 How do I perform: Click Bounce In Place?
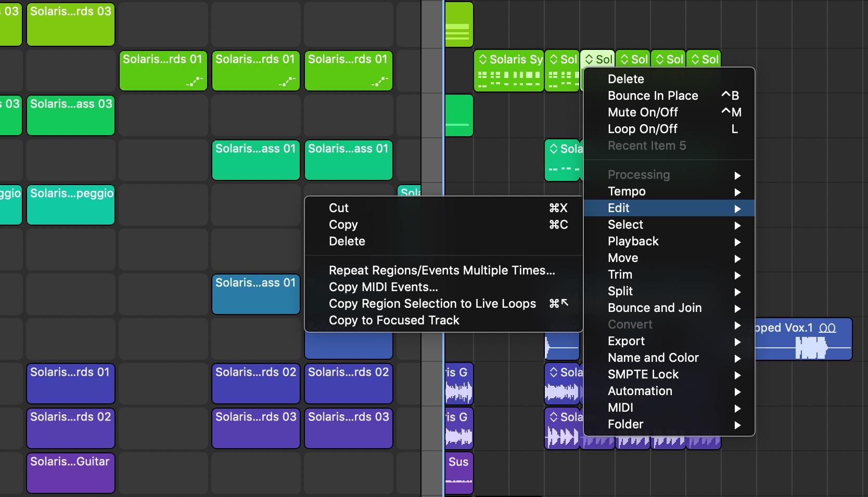(653, 96)
